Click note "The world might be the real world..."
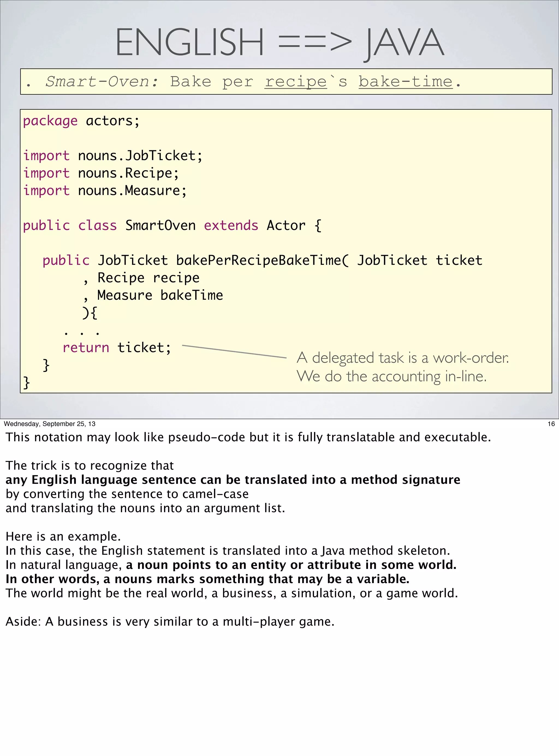This screenshot has width=559, height=756. tap(231, 593)
